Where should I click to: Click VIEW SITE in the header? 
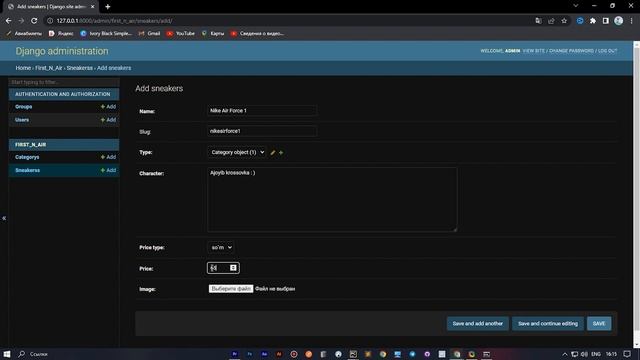point(534,51)
